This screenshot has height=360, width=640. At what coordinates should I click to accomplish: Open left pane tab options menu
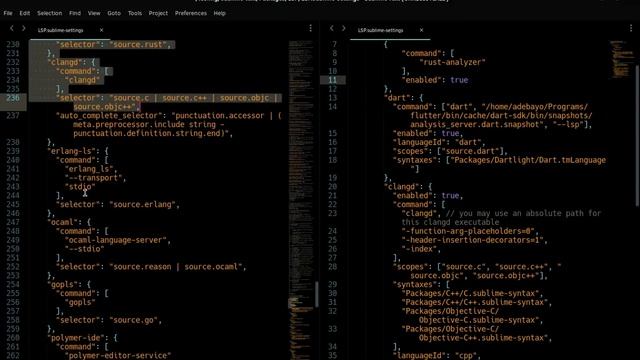click(x=311, y=28)
